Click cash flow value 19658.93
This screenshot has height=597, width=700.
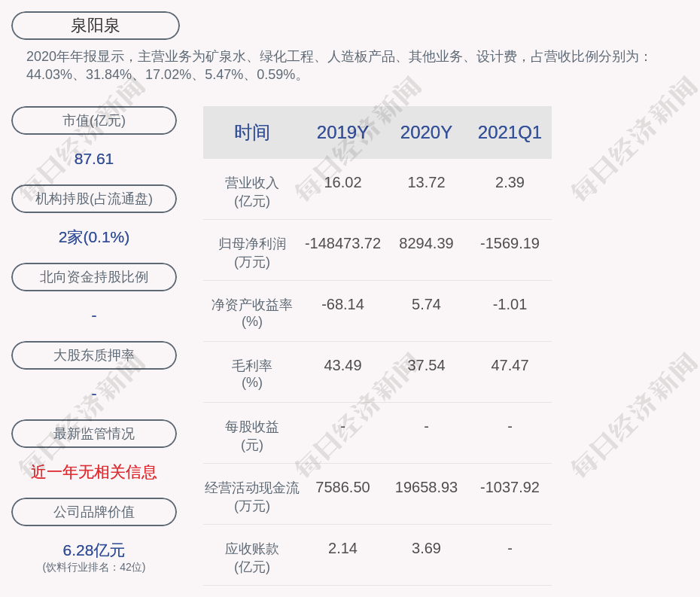[x=426, y=488]
